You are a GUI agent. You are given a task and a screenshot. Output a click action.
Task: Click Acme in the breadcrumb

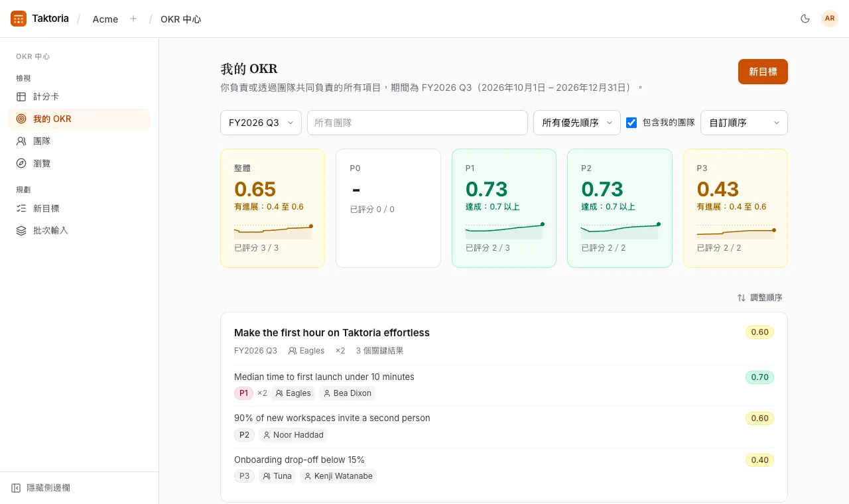(x=105, y=19)
